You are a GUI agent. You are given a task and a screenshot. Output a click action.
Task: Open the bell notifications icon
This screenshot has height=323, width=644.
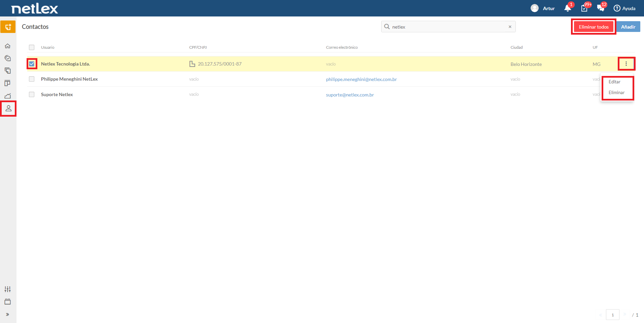pyautogui.click(x=568, y=8)
